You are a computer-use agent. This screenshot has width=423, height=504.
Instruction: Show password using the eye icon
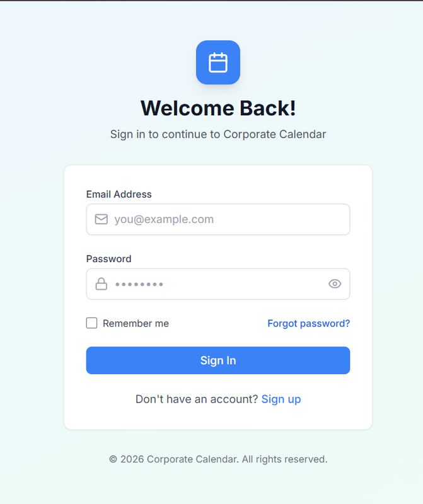click(x=335, y=284)
